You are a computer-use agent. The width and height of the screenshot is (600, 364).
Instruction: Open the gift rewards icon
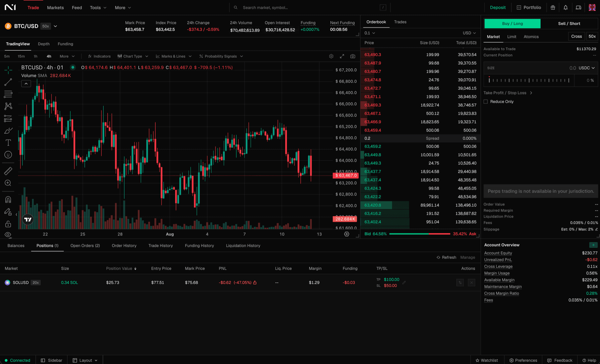(553, 7)
